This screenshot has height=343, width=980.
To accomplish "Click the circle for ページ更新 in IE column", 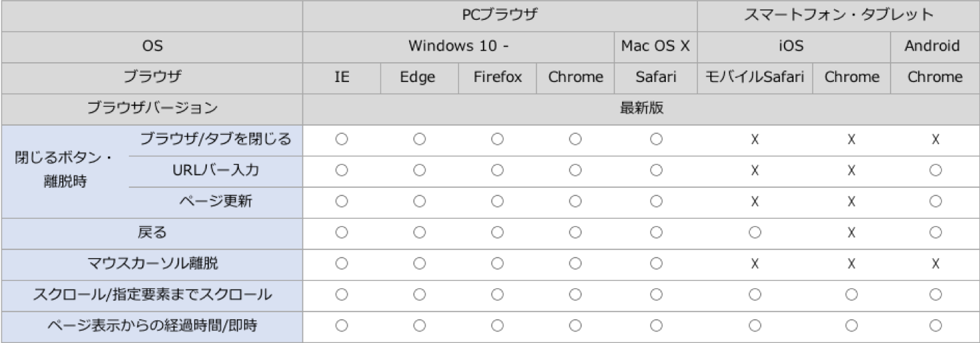I will coord(341,202).
